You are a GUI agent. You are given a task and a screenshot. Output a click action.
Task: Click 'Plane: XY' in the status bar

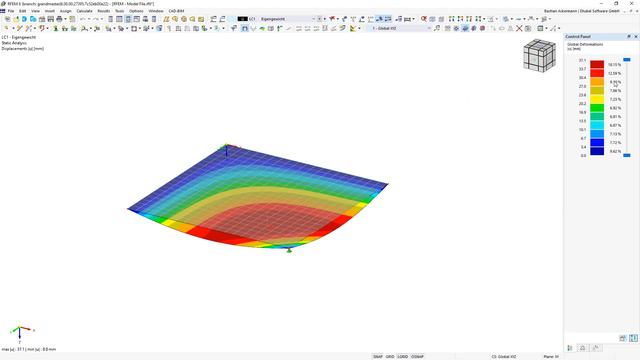point(551,356)
